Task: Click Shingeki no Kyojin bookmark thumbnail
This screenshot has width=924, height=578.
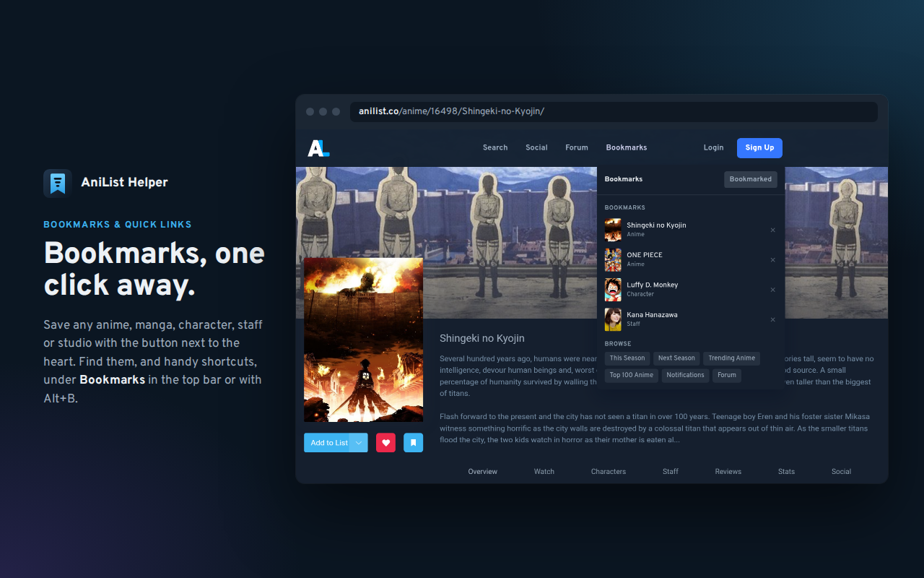Action: [x=613, y=230]
